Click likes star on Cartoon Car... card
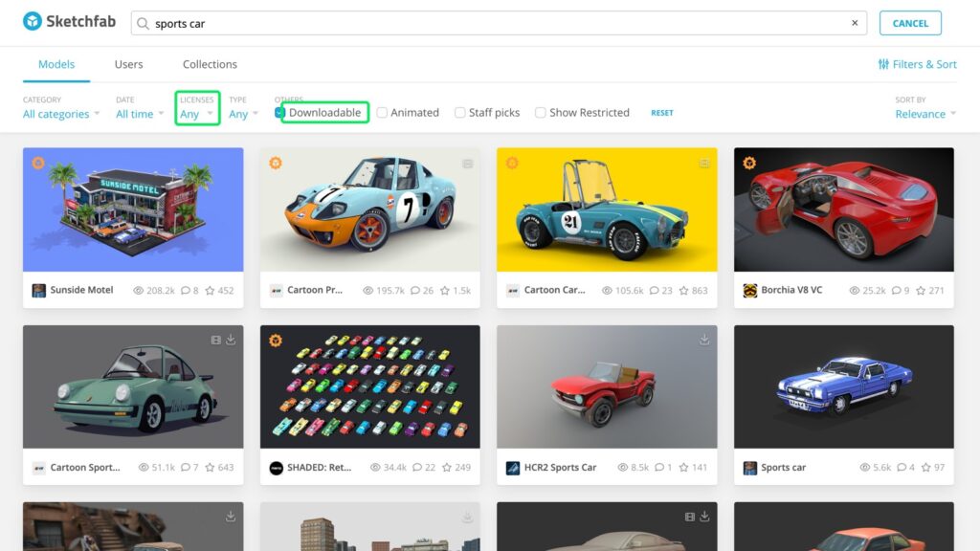This screenshot has height=551, width=980. [683, 291]
